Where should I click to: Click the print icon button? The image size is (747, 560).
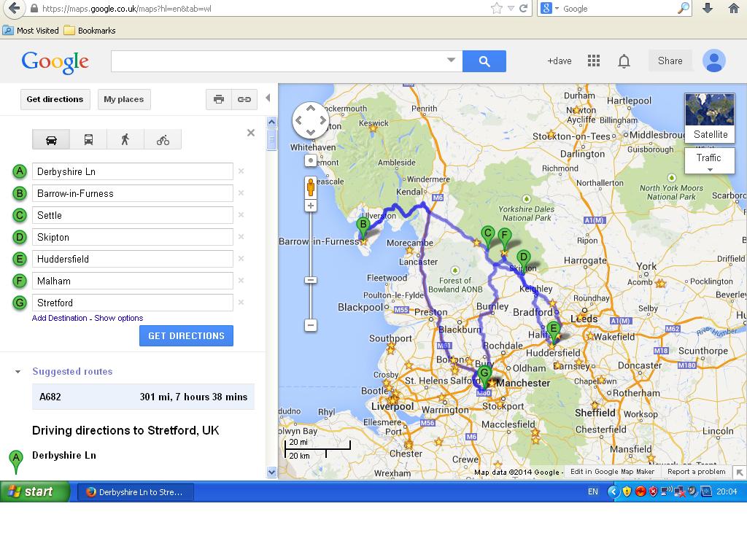pyautogui.click(x=219, y=99)
